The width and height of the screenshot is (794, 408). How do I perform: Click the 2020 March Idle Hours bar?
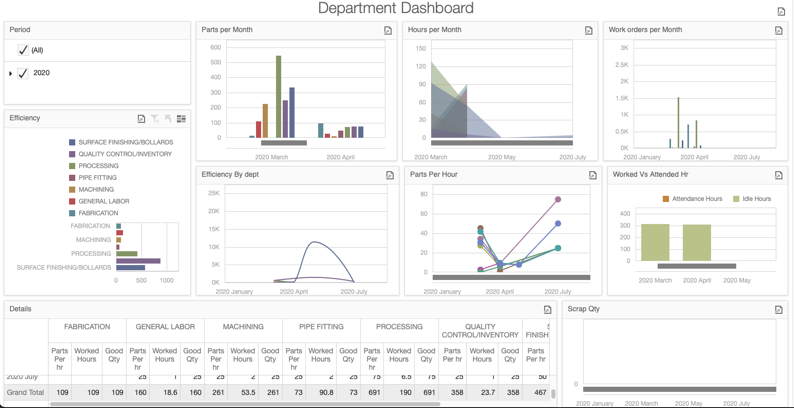pyautogui.click(x=655, y=242)
